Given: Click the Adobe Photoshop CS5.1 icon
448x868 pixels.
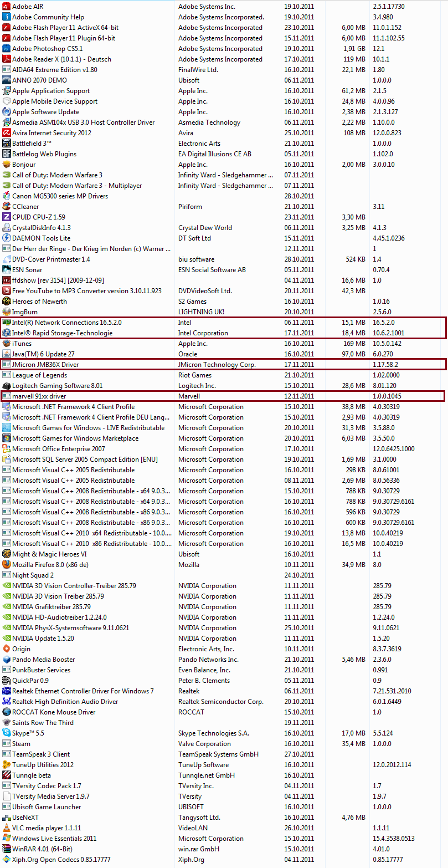Looking at the screenshot, I should click(x=7, y=49).
